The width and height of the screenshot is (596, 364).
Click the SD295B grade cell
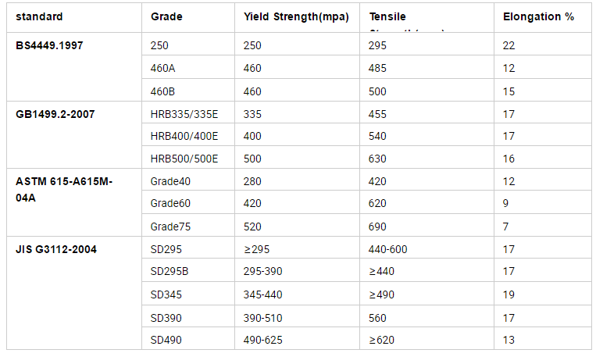click(x=188, y=270)
